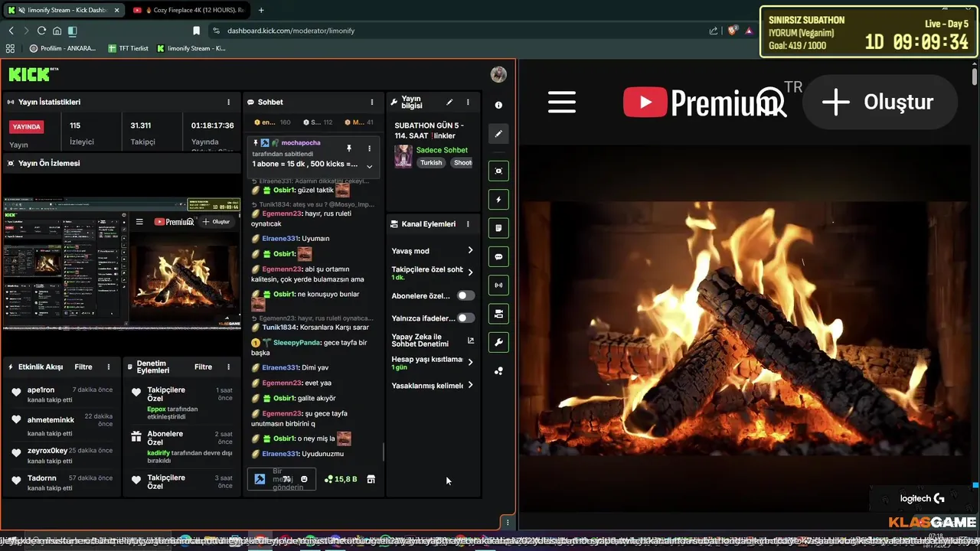
Task: Click the Sadece Sohbet category link
Action: tap(442, 150)
